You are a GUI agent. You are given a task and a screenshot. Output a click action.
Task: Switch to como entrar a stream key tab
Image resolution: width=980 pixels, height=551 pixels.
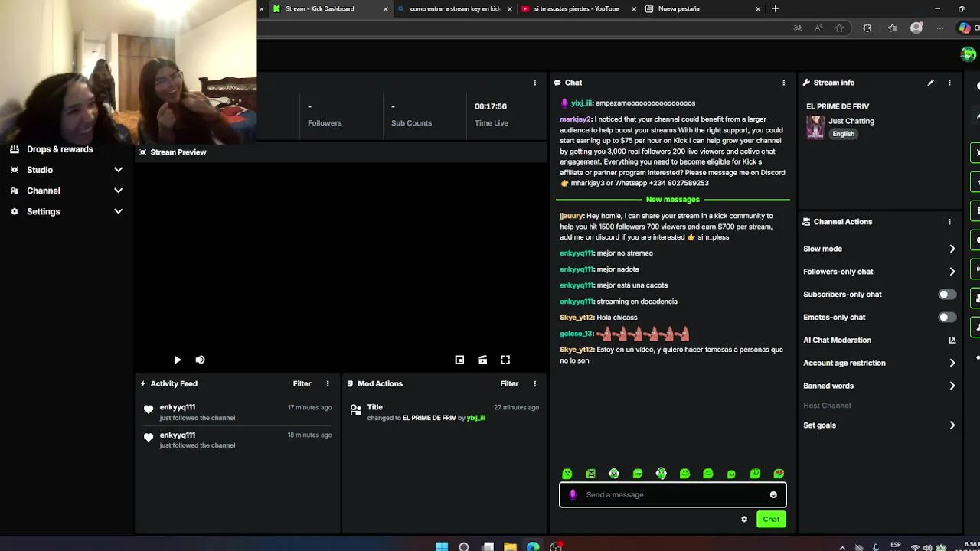coord(455,9)
